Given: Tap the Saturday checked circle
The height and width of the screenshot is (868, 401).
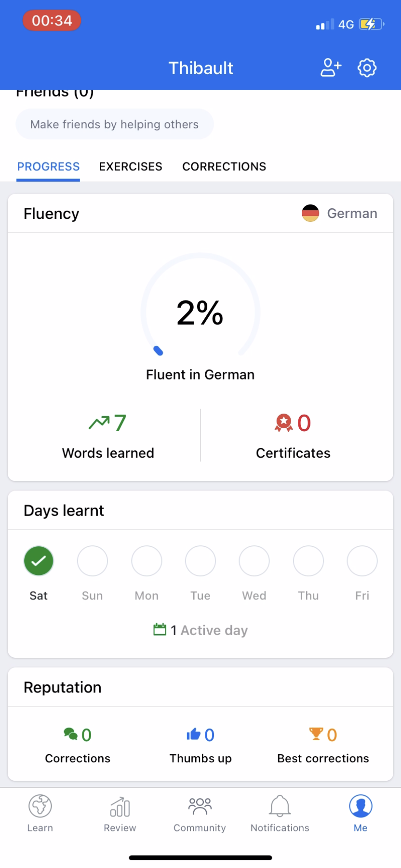Looking at the screenshot, I should (39, 561).
